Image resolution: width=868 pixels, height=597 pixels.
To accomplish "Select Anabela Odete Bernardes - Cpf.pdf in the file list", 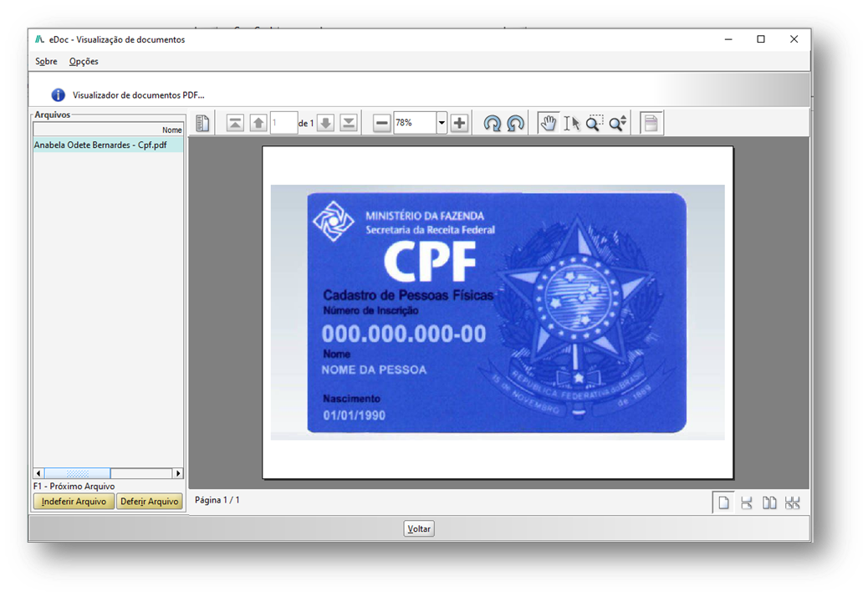I will pos(109,145).
